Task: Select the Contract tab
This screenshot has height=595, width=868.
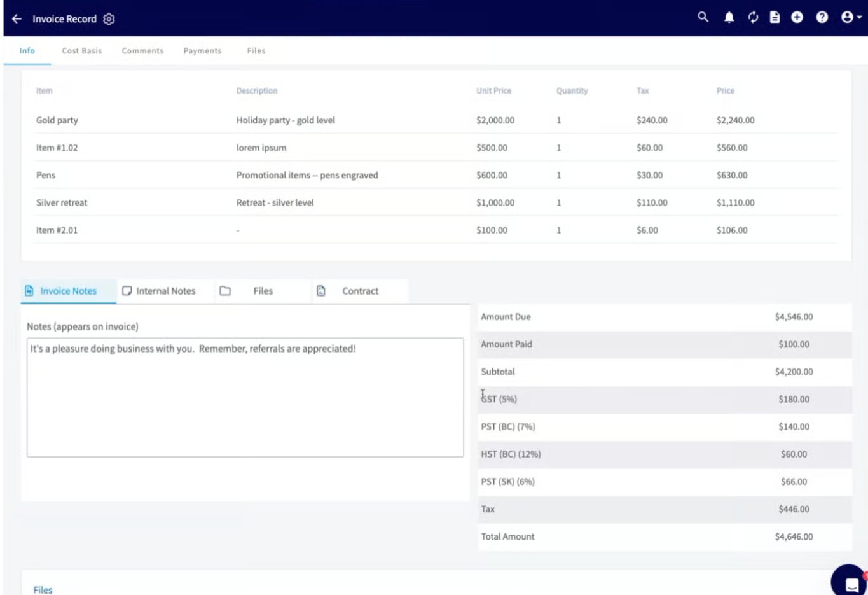Action: pos(360,291)
